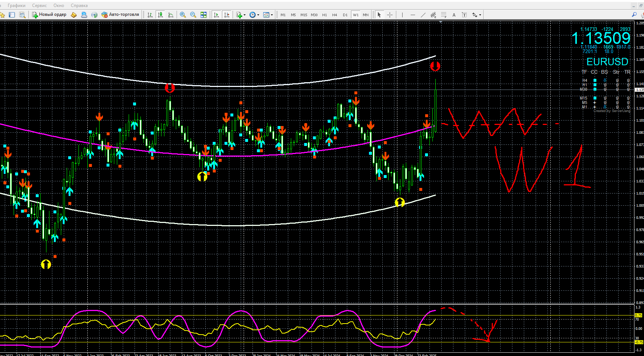The image size is (644, 356).
Task: Pick the trendline drawing tool
Action: point(423,15)
